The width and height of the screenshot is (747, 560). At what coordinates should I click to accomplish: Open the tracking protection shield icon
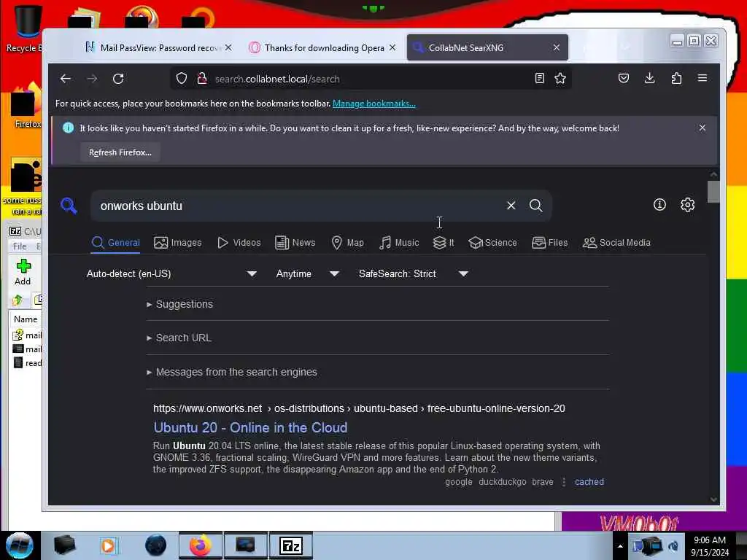tap(182, 79)
